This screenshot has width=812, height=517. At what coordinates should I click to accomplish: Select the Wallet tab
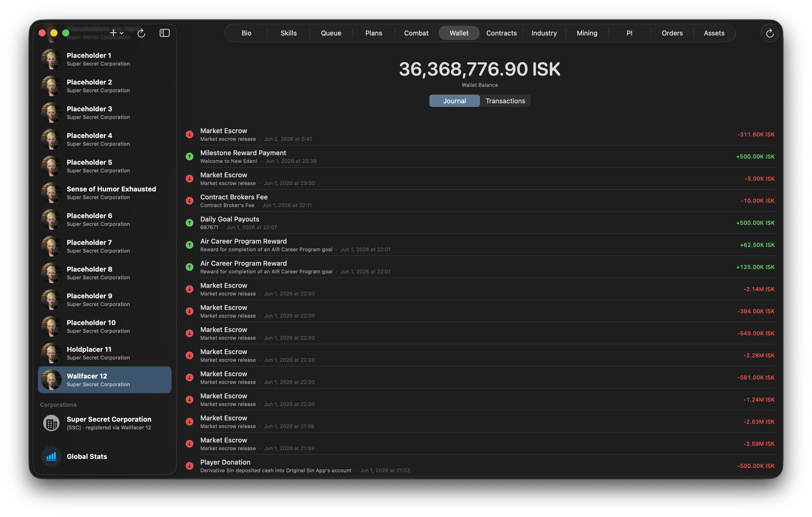[x=459, y=33]
